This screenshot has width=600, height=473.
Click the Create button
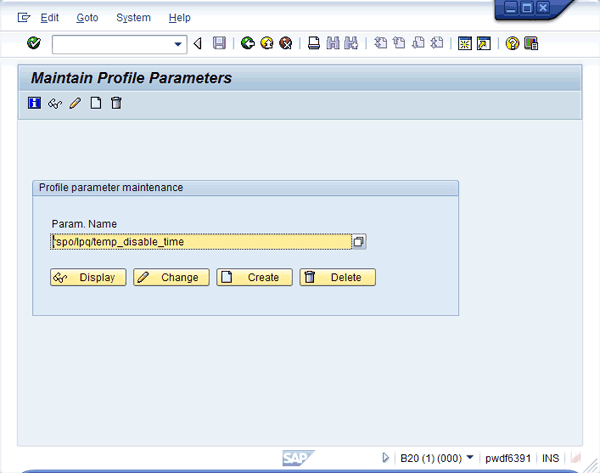coord(254,277)
